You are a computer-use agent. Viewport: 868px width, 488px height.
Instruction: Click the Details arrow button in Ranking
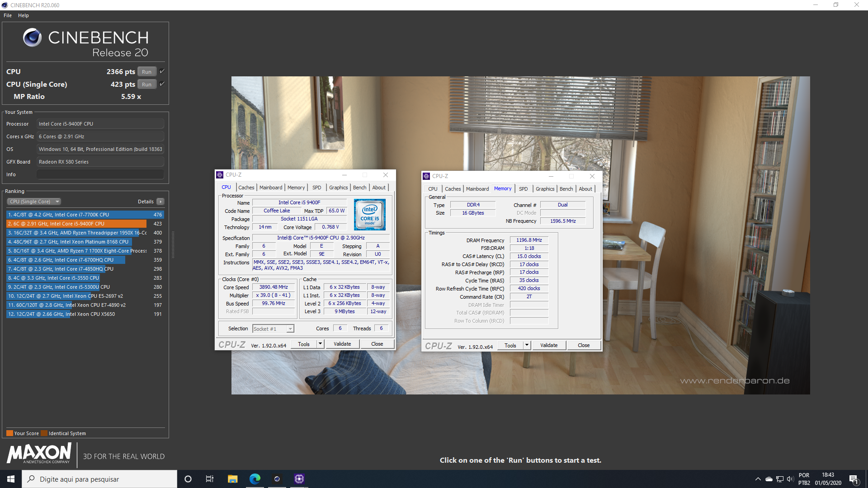[x=160, y=202]
